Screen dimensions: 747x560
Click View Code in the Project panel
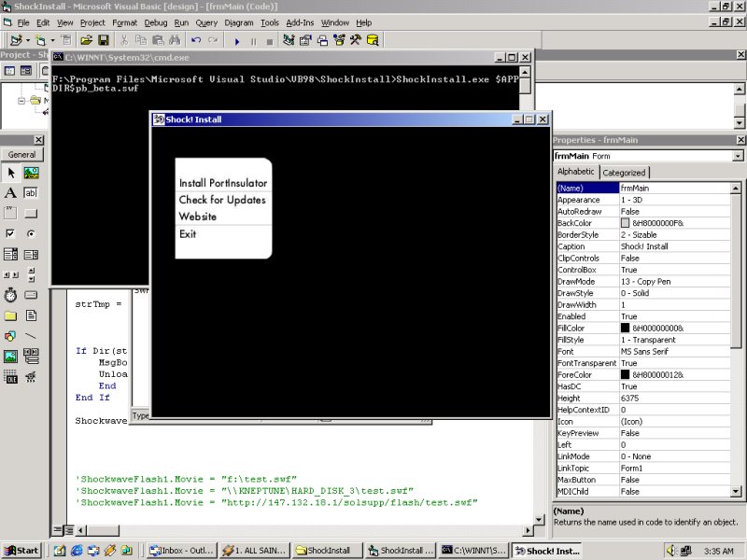8,71
